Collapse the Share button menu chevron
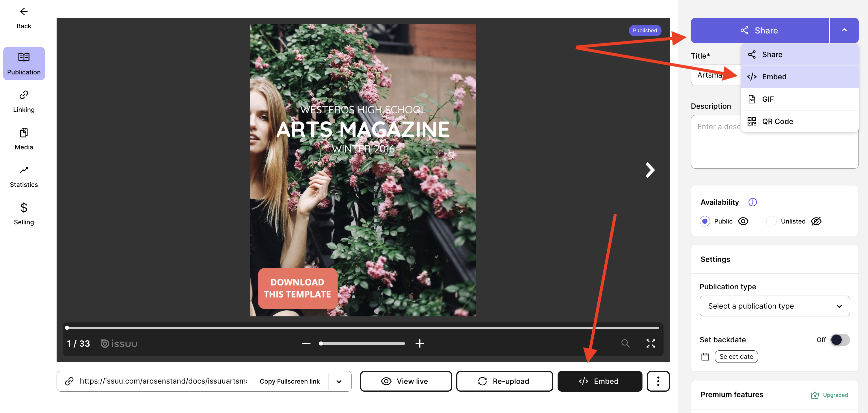868x413 pixels. 844,30
